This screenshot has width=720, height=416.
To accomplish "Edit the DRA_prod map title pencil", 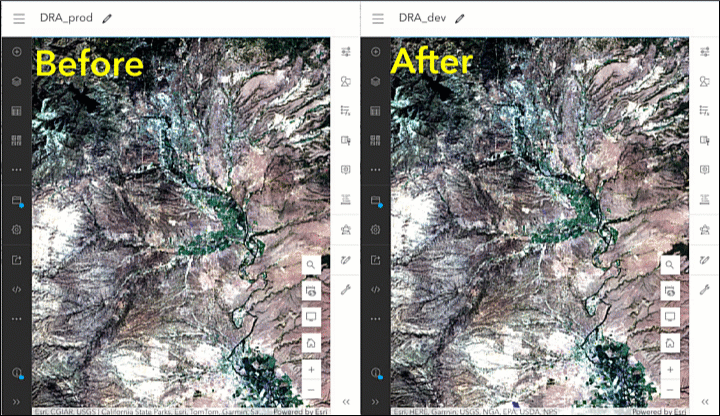I will click(107, 18).
